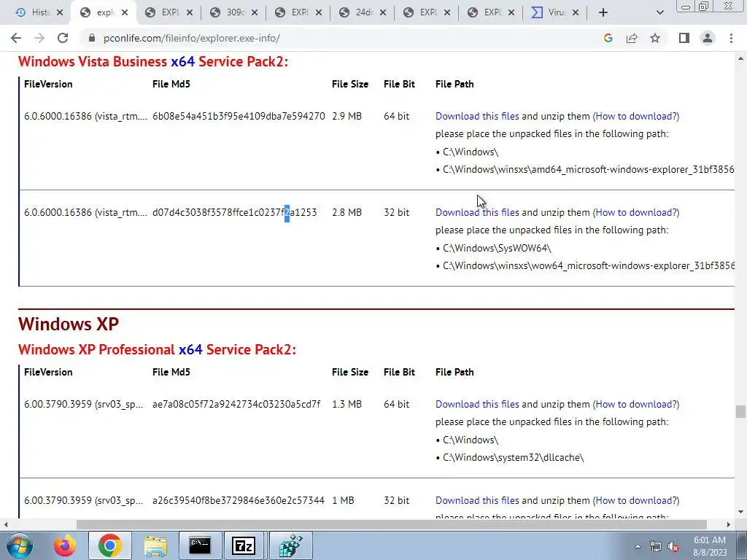Click the vertical scrollbar down arrow
This screenshot has width=747, height=560.
[740, 513]
